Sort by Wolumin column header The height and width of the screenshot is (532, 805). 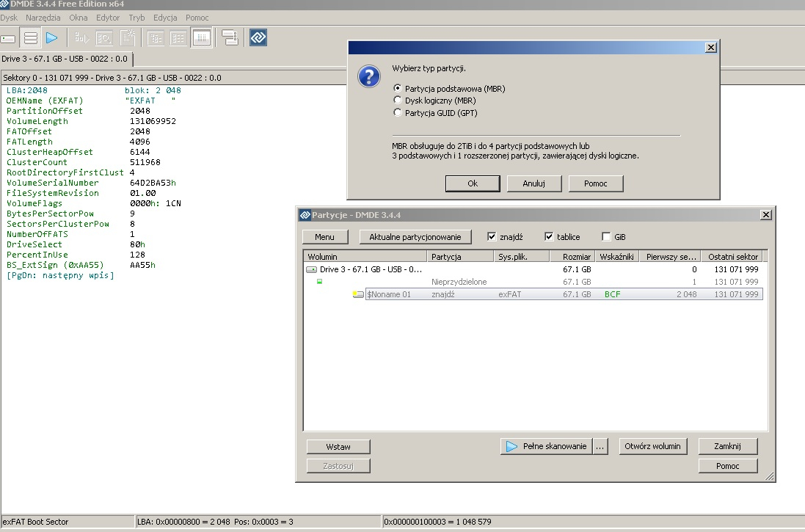[365, 256]
